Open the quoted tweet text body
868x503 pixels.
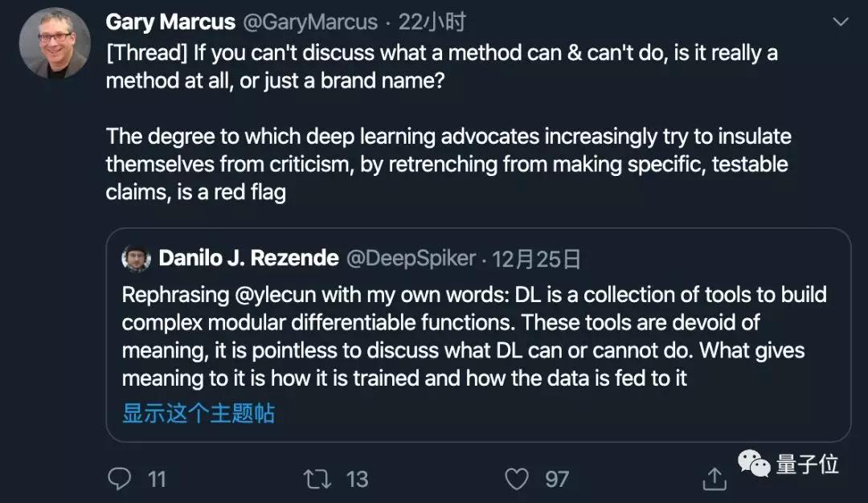pyautogui.click(x=474, y=337)
